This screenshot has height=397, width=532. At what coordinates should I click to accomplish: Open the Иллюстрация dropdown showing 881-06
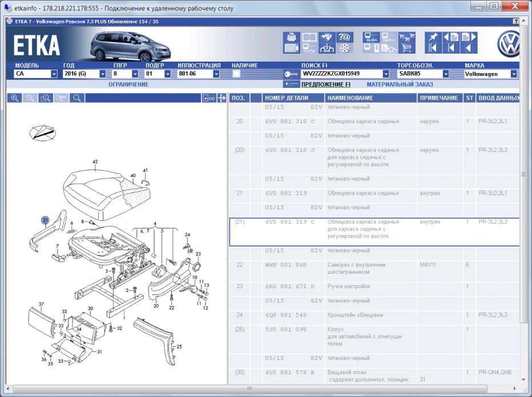click(199, 74)
